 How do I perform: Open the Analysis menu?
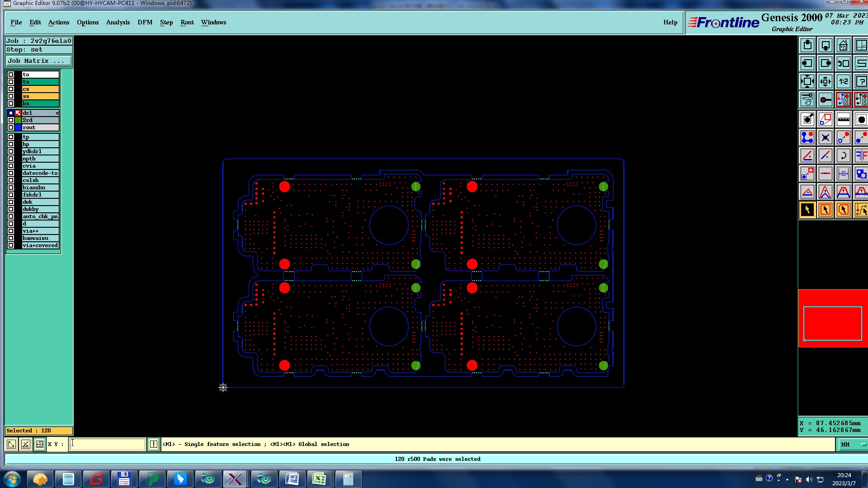pos(118,22)
